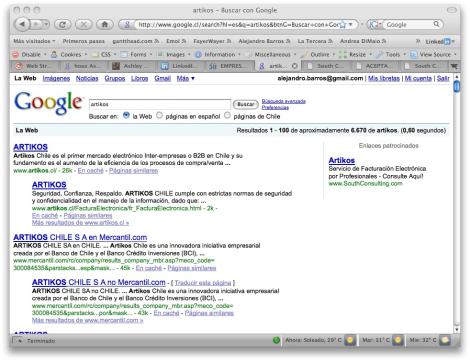Viewport: 470px width, 361px height.
Task: Click the Resize icon in developer toolbar
Action: click(x=343, y=54)
